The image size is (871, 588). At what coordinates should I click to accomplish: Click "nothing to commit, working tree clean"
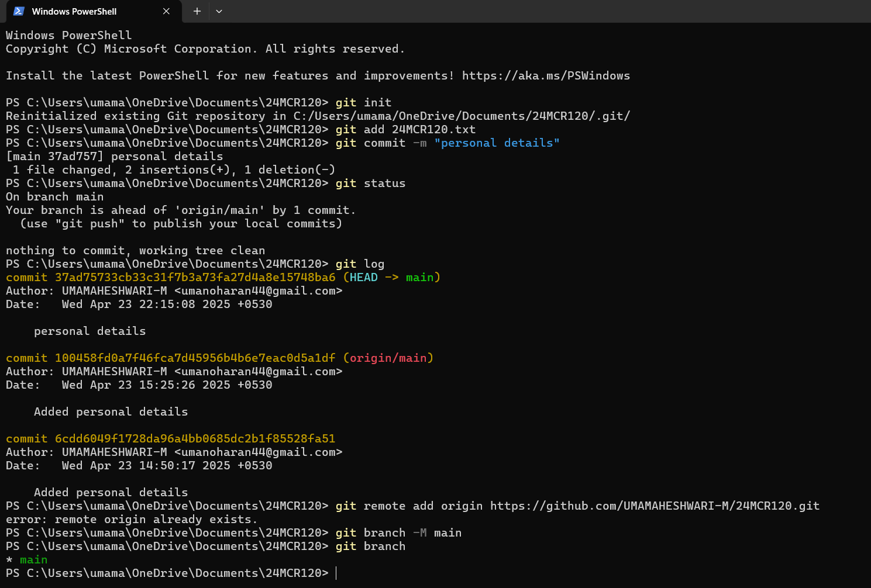[136, 250]
